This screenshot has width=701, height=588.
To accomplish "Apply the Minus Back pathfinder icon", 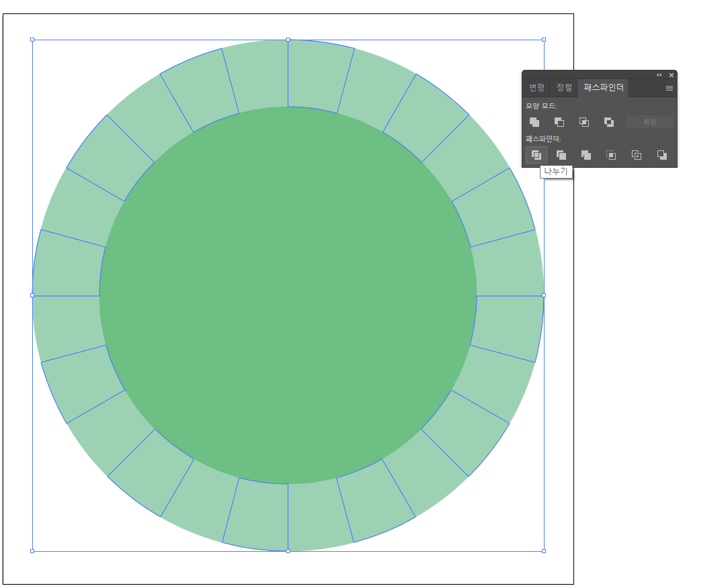I will tap(662, 155).
